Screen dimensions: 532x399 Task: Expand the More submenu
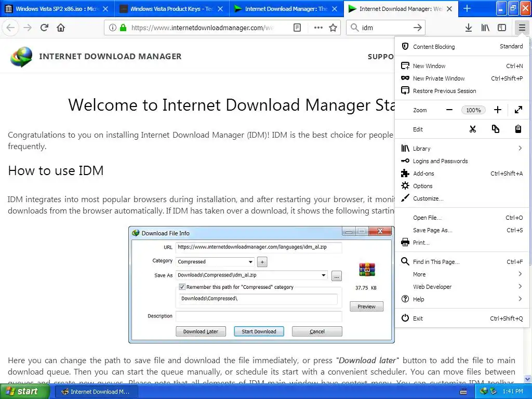coord(462,274)
